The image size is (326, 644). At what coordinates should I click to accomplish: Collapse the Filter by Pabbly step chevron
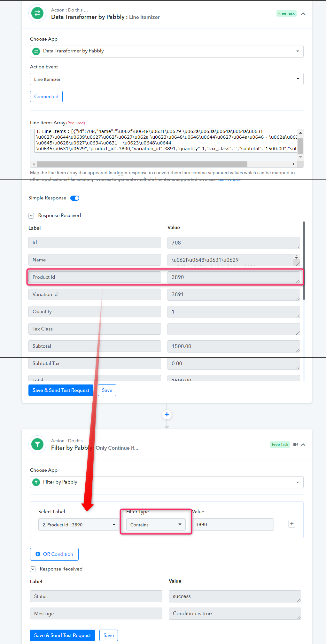pos(303,445)
